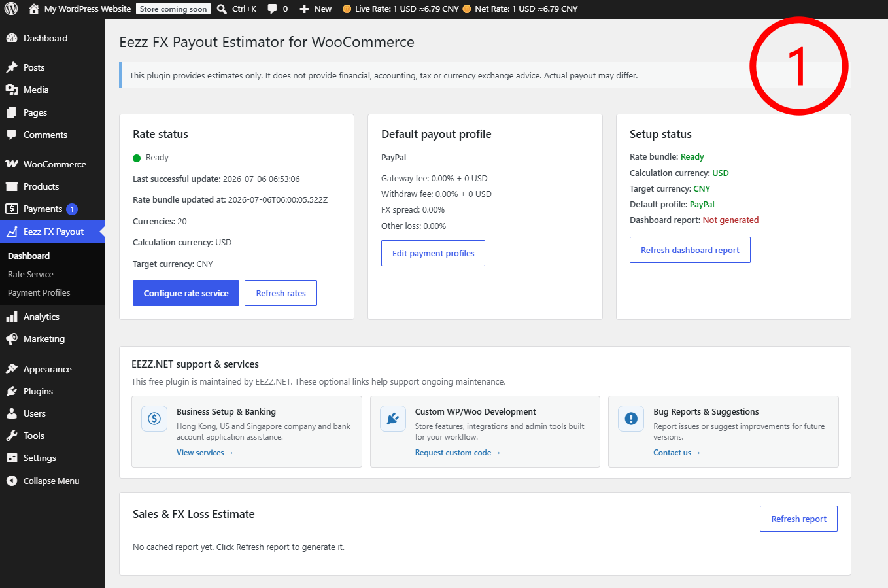Click the search magnifier icon in admin bar
888x588 pixels.
click(222, 9)
